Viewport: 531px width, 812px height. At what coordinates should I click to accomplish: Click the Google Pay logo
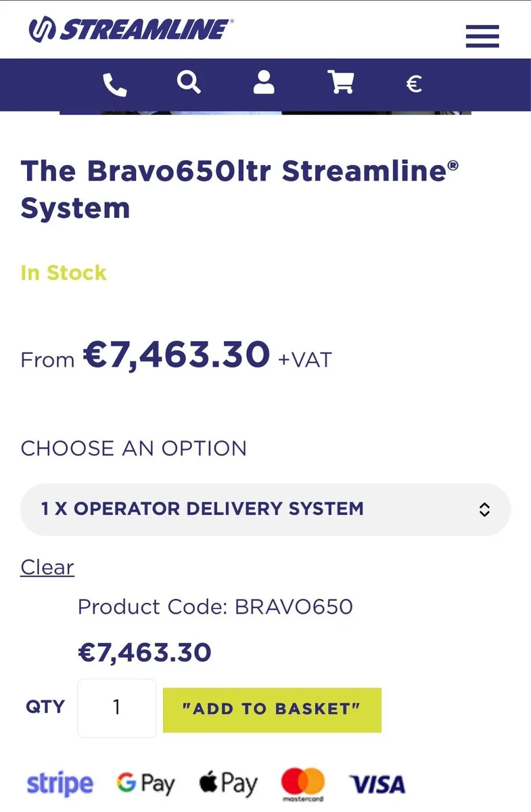[x=145, y=784]
